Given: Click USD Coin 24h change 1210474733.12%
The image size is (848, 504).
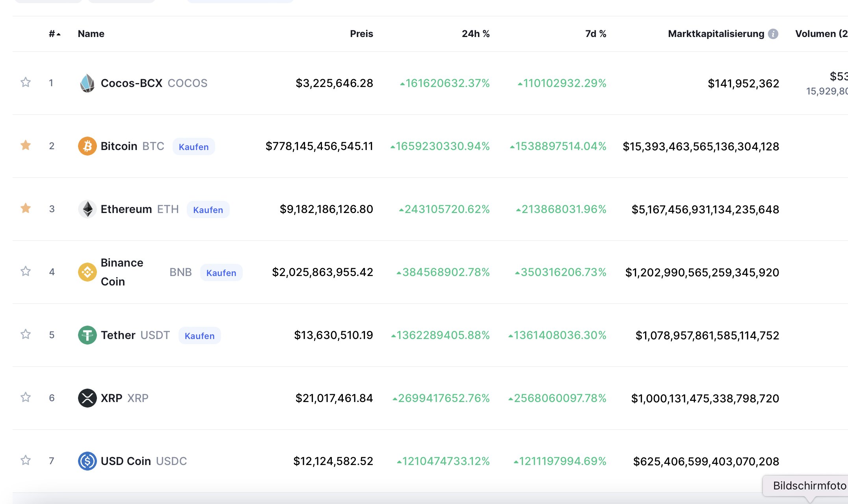Looking at the screenshot, I should pyautogui.click(x=443, y=461).
